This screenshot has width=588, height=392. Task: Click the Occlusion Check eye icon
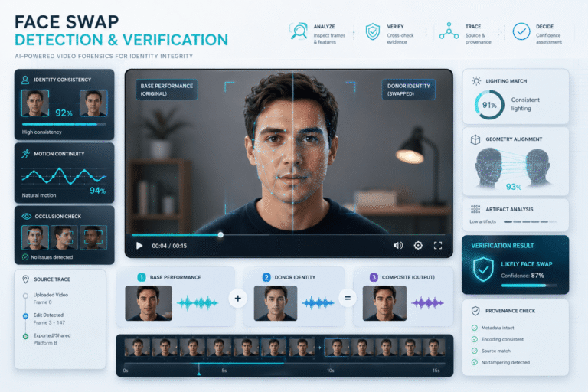[x=26, y=217]
